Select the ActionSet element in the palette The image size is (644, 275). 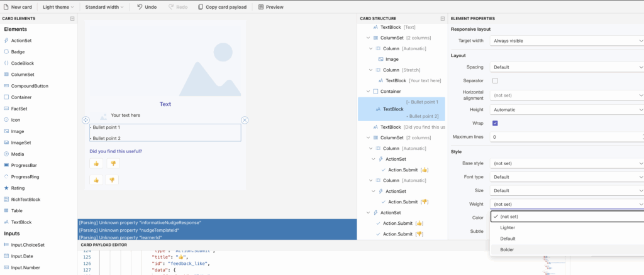[18, 41]
